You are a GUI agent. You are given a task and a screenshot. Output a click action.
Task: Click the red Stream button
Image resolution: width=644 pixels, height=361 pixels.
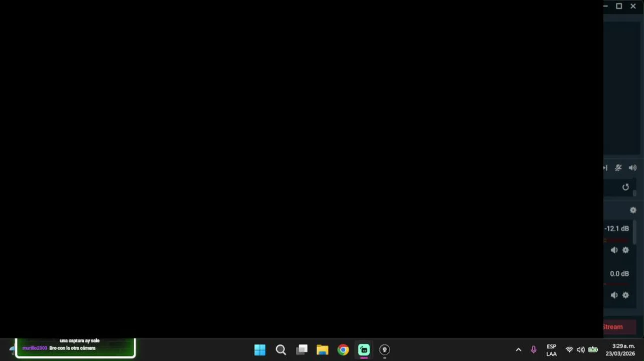point(620,327)
